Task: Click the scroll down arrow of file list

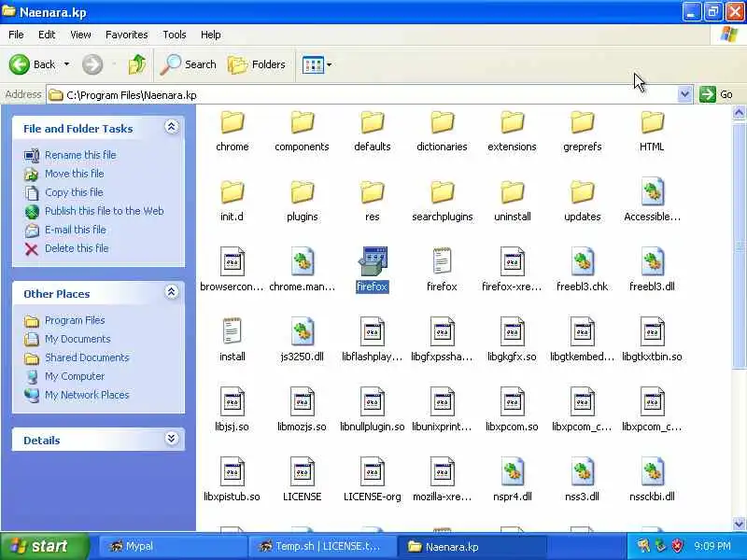Action: pyautogui.click(x=739, y=524)
